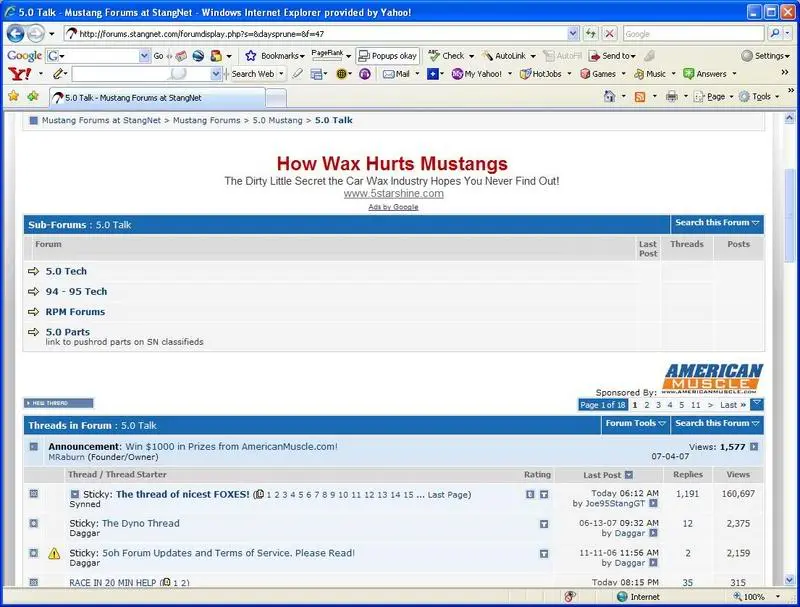Open the Google toolbar Bookmarks star

click(x=251, y=56)
